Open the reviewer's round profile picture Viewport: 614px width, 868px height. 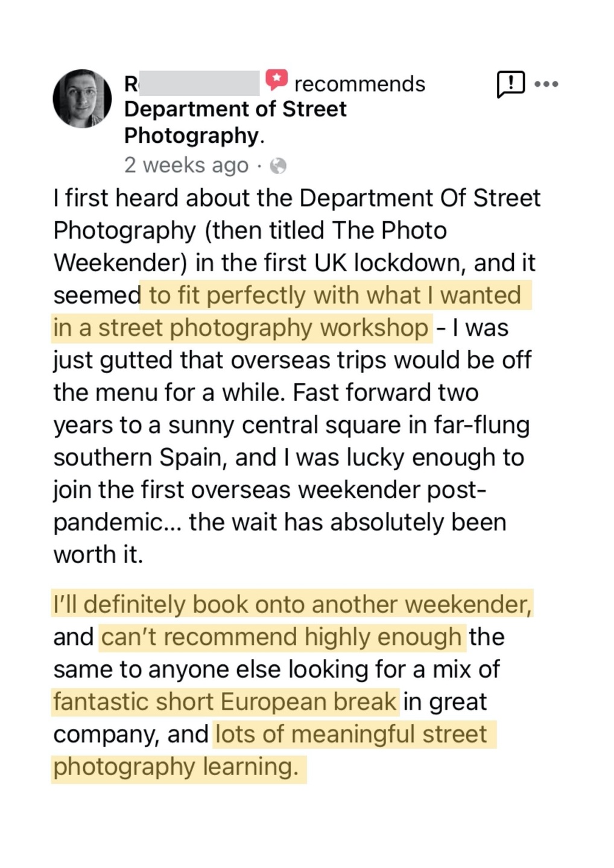82,99
